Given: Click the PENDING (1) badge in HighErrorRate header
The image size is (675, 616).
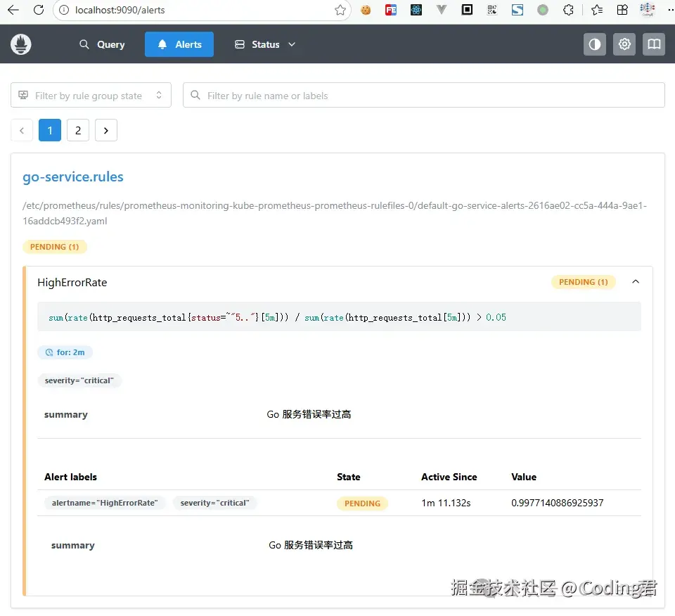Looking at the screenshot, I should (x=584, y=282).
